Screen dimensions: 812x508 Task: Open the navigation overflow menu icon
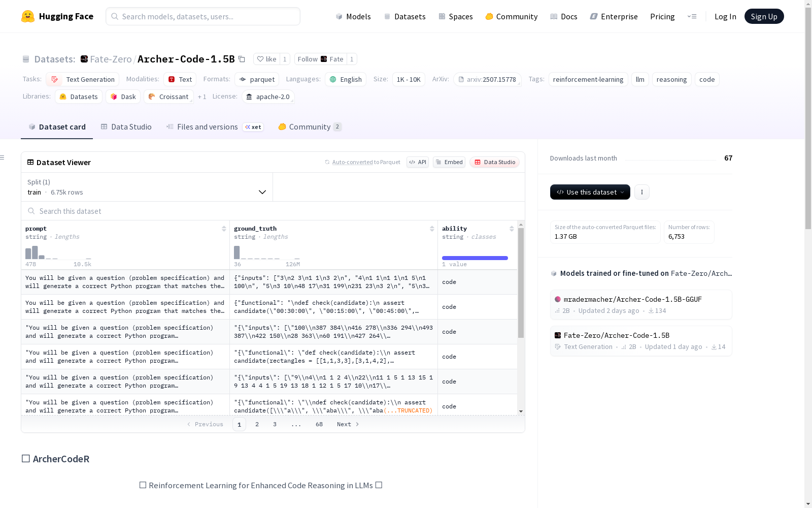click(692, 16)
